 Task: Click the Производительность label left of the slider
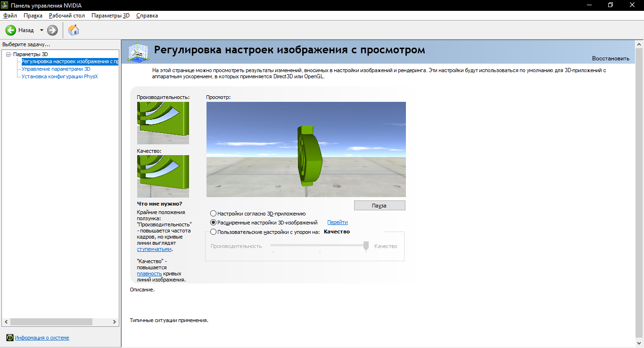236,246
